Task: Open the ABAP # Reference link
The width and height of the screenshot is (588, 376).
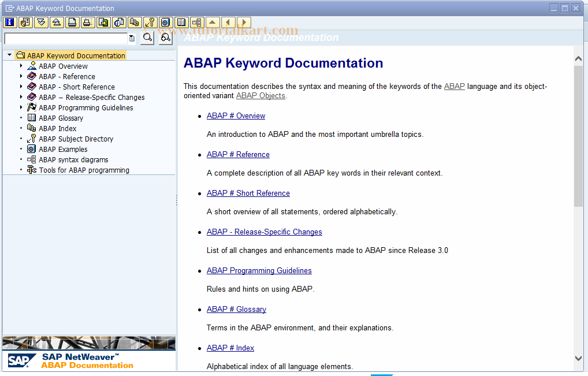Action: tap(238, 154)
